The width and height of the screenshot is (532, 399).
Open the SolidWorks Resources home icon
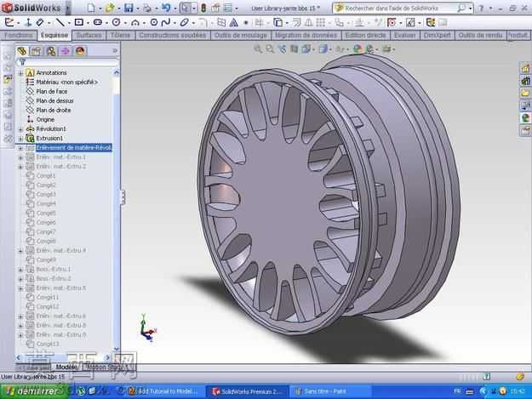[x=525, y=68]
